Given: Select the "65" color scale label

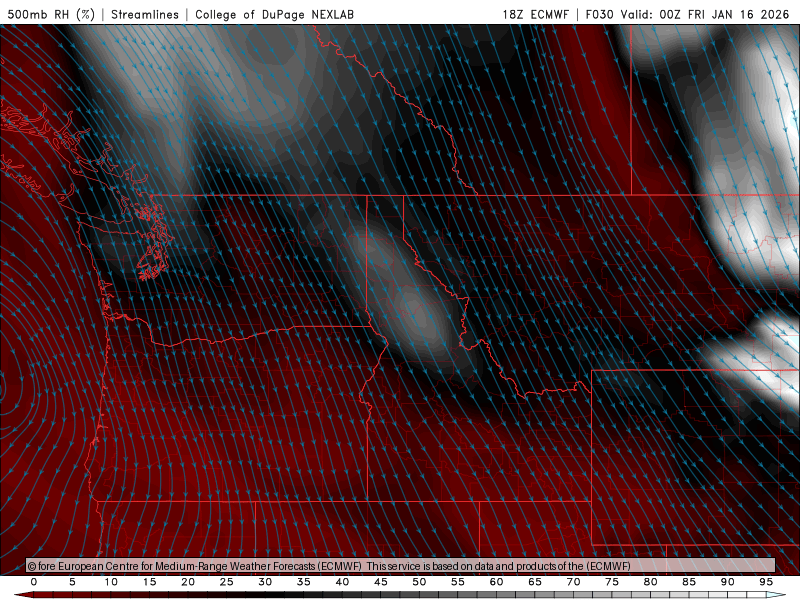Looking at the screenshot, I should pos(535,582).
